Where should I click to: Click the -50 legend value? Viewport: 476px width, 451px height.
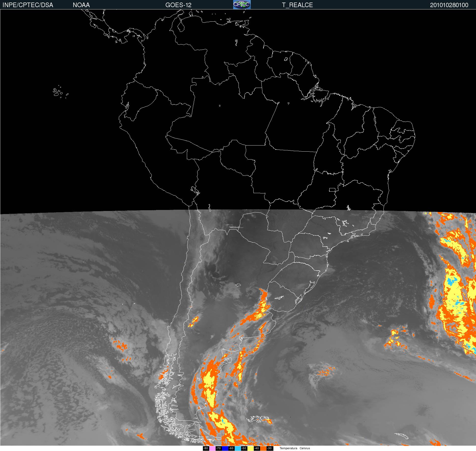point(244,448)
